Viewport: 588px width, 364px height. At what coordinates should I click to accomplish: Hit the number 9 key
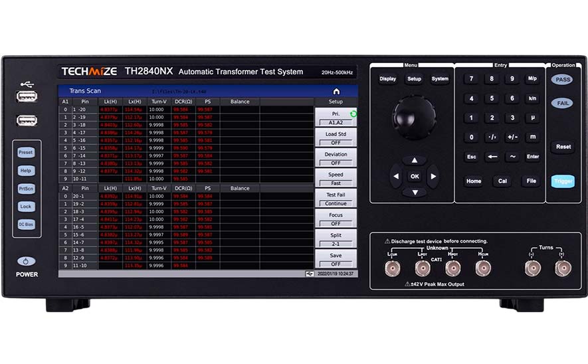click(x=512, y=79)
